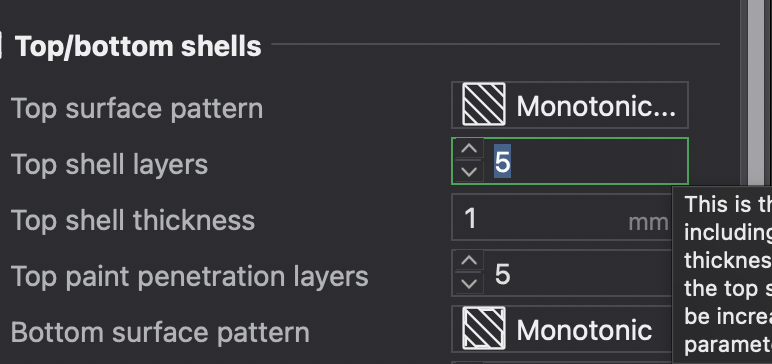Open the Bottom surface pattern Monotonic dropdown
The image size is (772, 364).
[562, 329]
